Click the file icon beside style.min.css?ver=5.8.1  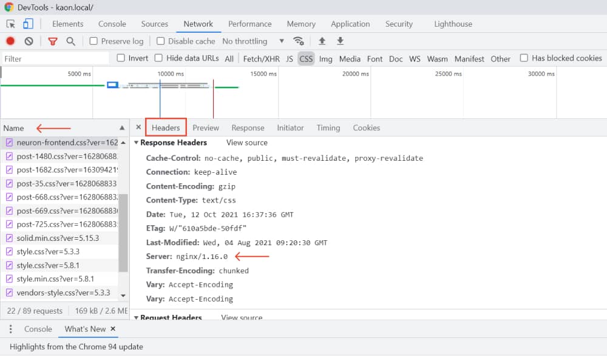(x=9, y=279)
